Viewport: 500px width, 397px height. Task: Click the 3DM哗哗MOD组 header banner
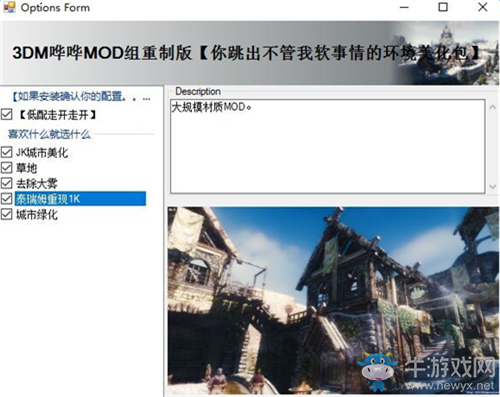(250, 53)
